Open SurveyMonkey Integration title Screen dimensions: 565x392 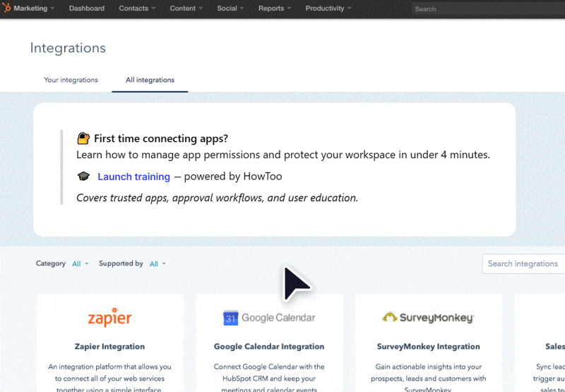[x=429, y=347]
